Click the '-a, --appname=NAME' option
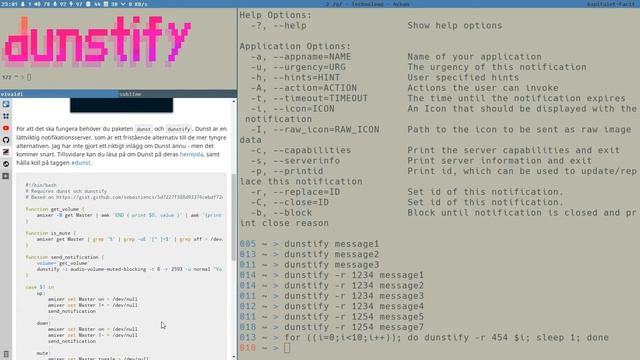Viewport: 640px width, 360px height. (x=301, y=57)
